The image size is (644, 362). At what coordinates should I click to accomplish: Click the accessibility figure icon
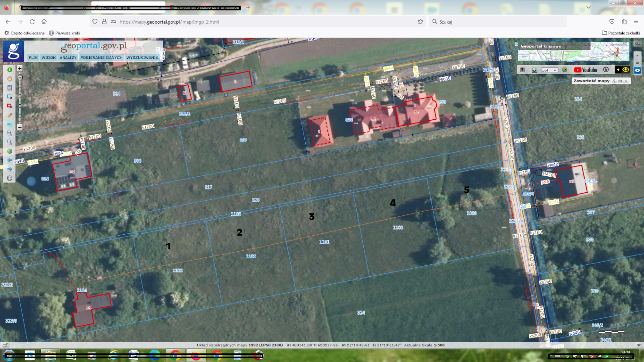tap(606, 70)
